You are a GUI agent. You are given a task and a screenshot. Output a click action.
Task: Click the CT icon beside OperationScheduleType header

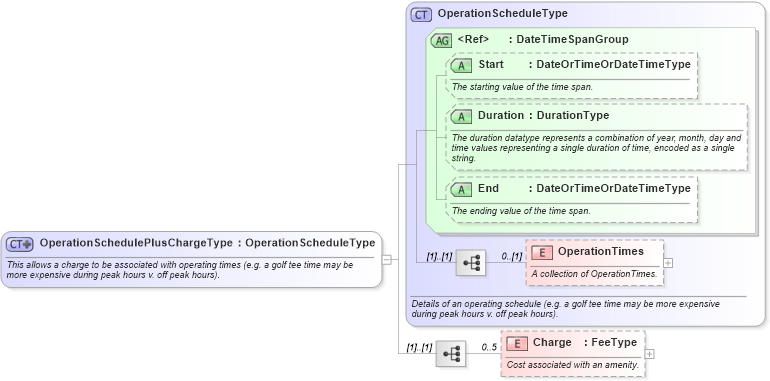coord(421,14)
